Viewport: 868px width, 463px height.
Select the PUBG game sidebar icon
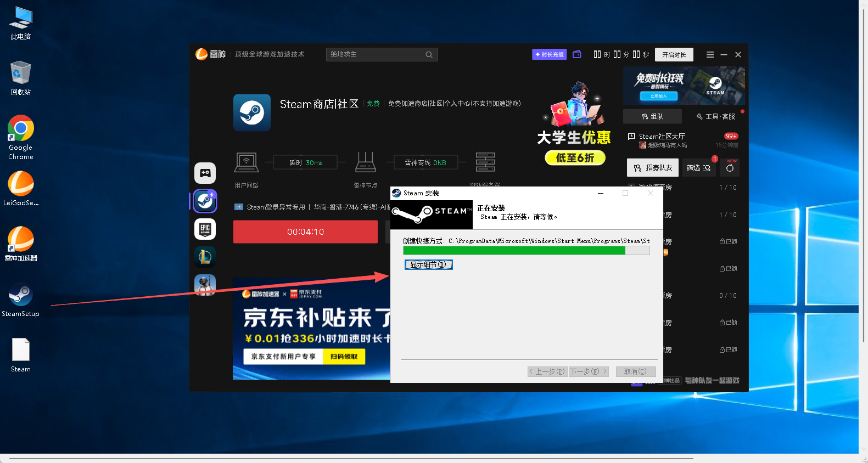point(205,284)
